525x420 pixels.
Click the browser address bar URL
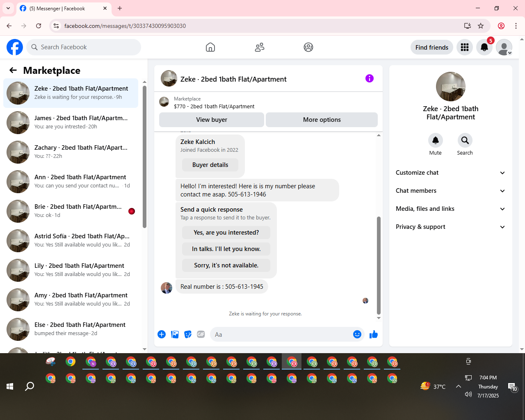[125, 26]
